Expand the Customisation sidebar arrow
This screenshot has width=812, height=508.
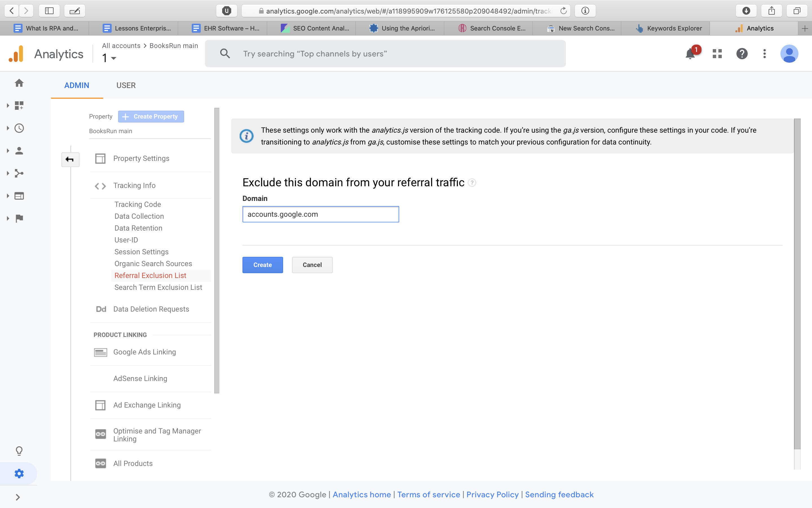coord(8,106)
